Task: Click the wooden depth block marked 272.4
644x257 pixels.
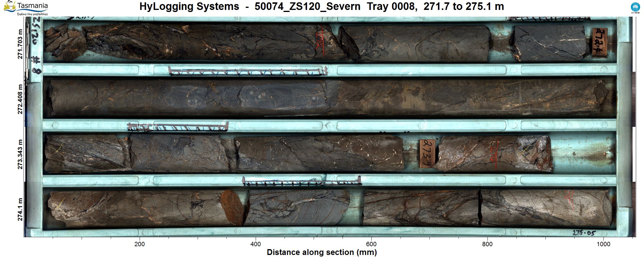Action: click(x=600, y=42)
